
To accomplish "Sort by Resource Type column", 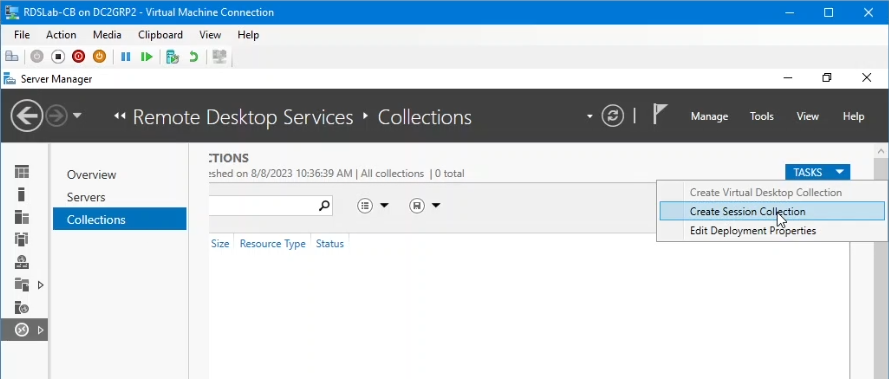I will (x=273, y=243).
